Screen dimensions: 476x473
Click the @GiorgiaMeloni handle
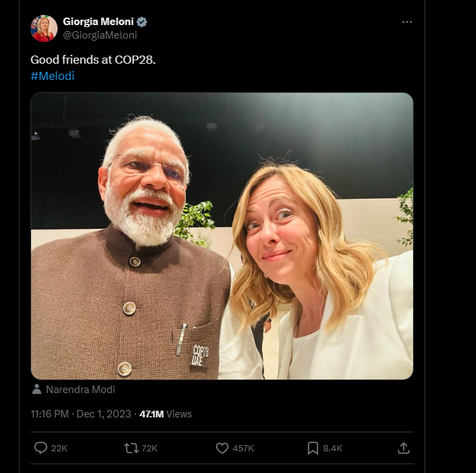click(x=100, y=35)
